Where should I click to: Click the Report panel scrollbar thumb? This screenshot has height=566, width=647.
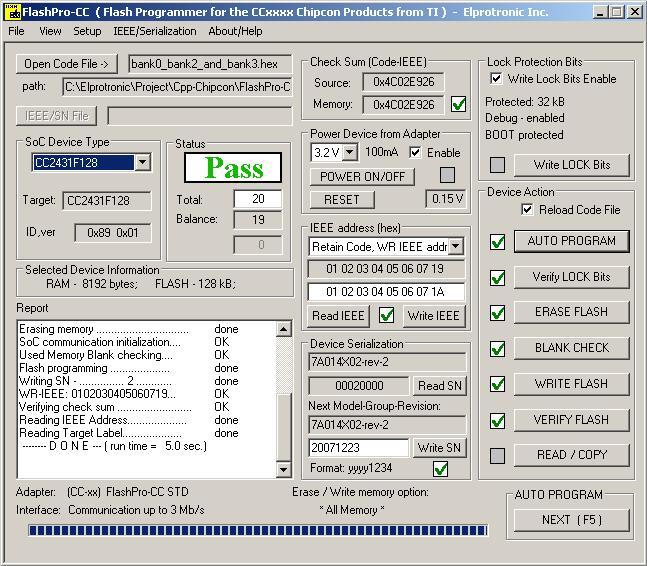click(283, 427)
